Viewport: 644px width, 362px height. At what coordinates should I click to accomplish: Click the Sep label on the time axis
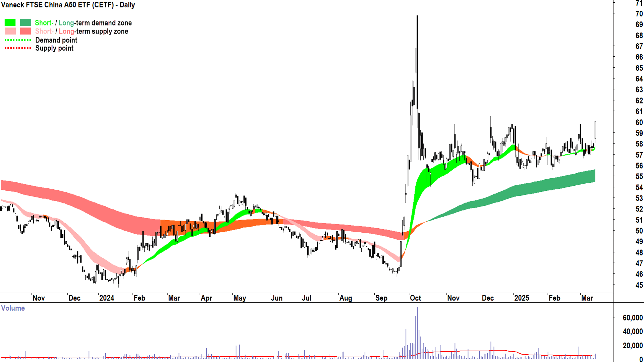pyautogui.click(x=381, y=298)
